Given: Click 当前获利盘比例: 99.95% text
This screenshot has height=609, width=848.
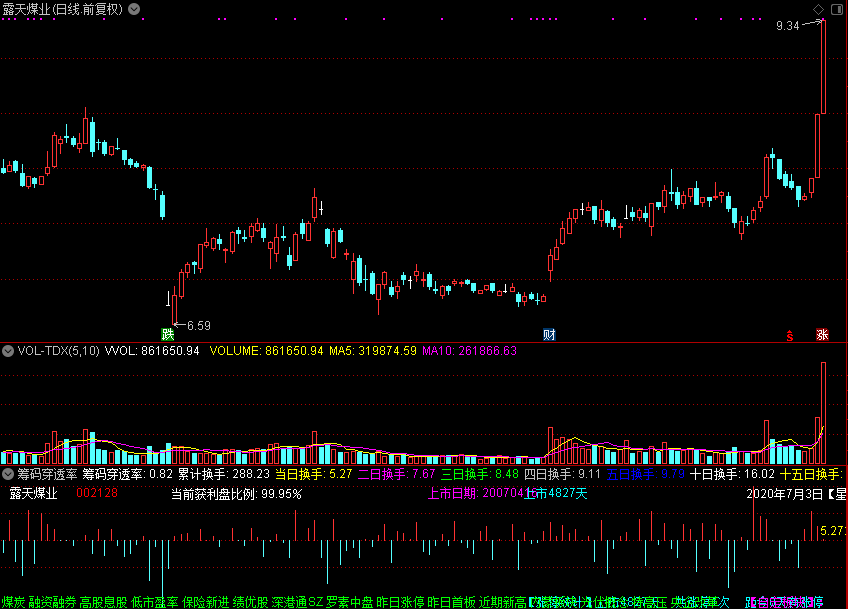Looking at the screenshot, I should 236,494.
